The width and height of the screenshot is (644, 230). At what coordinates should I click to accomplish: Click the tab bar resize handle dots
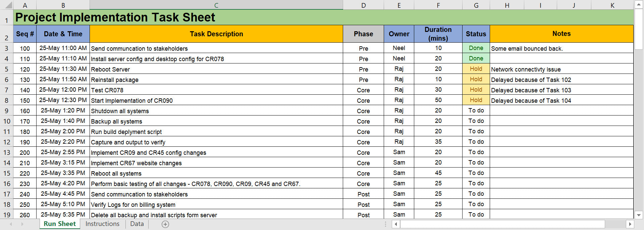(385, 224)
